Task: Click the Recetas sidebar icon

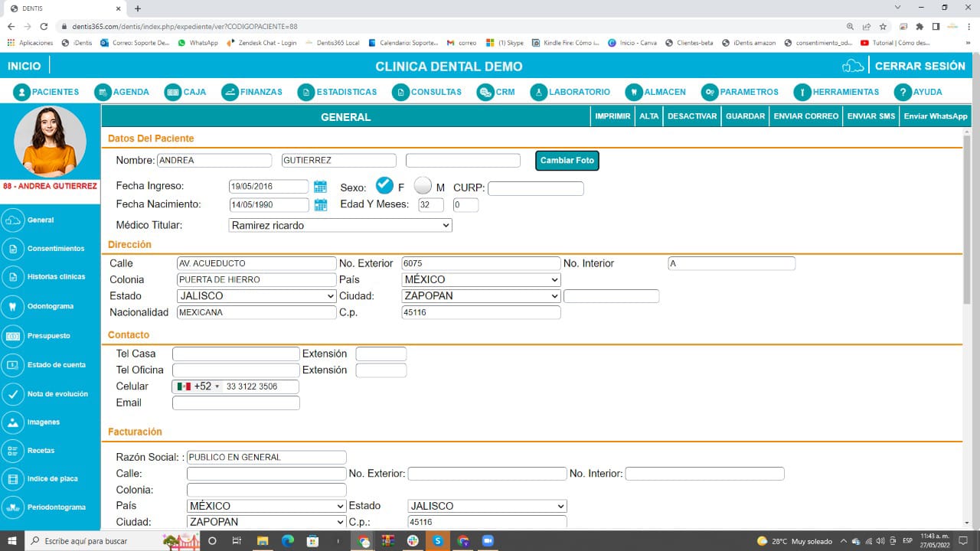Action: [12, 451]
